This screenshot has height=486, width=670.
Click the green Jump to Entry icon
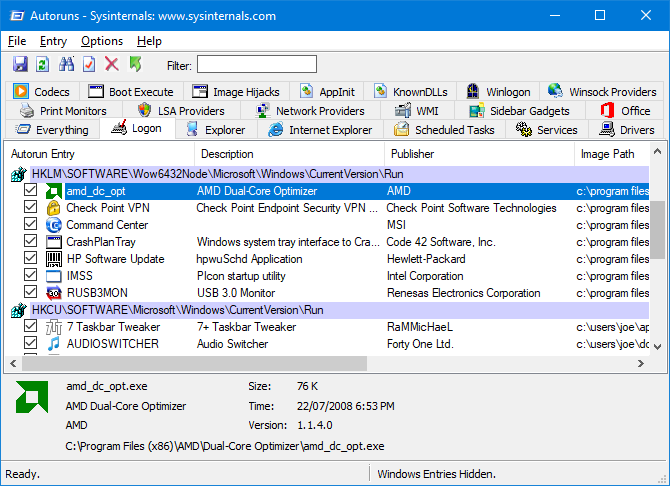135,65
